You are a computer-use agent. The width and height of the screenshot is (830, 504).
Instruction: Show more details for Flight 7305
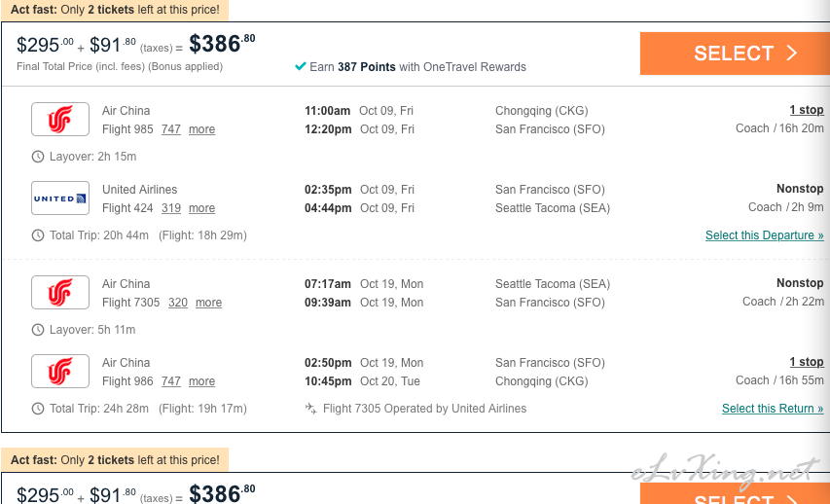(x=208, y=303)
